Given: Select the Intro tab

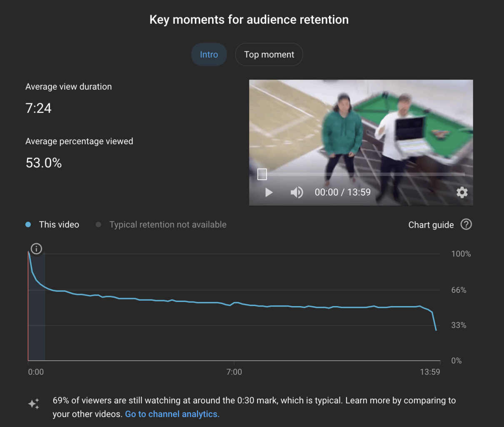Looking at the screenshot, I should (209, 55).
